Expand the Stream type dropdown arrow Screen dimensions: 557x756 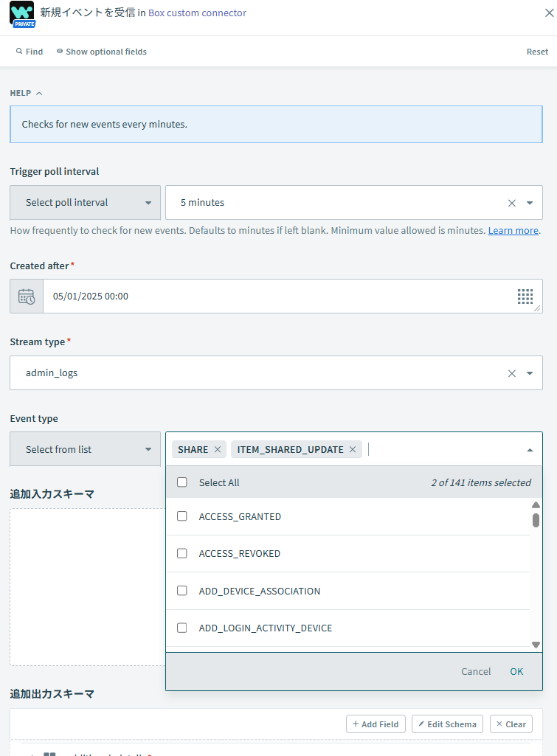click(530, 373)
